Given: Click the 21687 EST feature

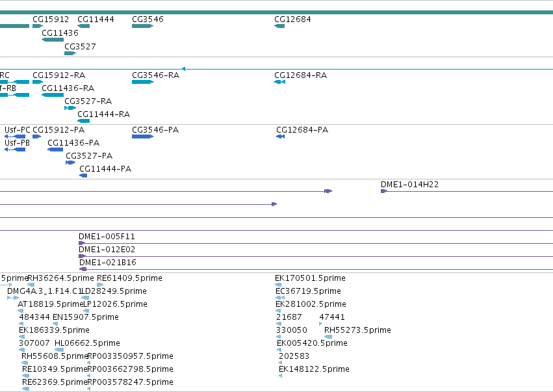Looking at the screenshot, I should point(279,324).
